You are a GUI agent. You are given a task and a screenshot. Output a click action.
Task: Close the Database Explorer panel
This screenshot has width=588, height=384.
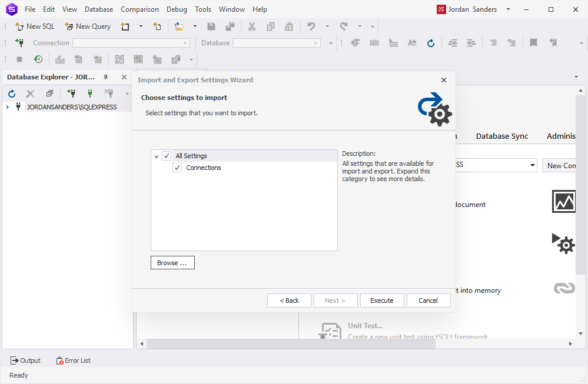click(124, 77)
